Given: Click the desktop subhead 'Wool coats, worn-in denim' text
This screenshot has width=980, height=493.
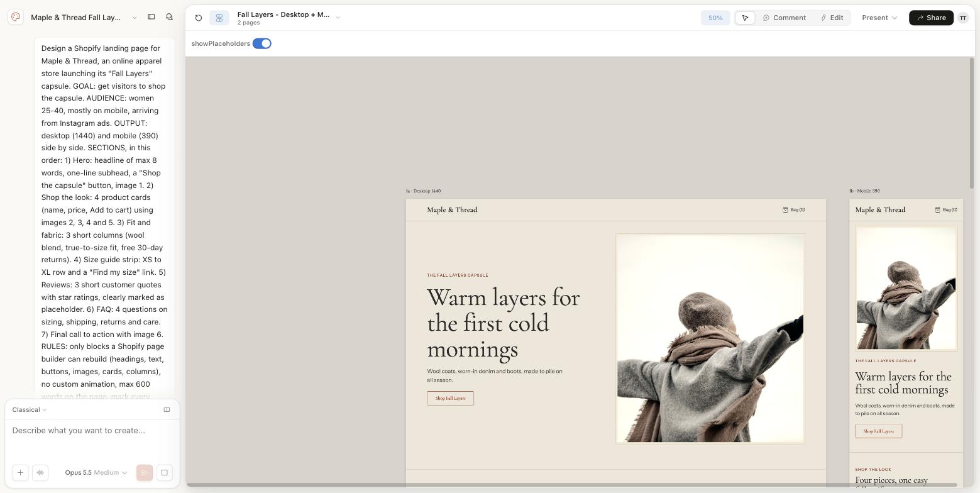Looking at the screenshot, I should pyautogui.click(x=495, y=375).
